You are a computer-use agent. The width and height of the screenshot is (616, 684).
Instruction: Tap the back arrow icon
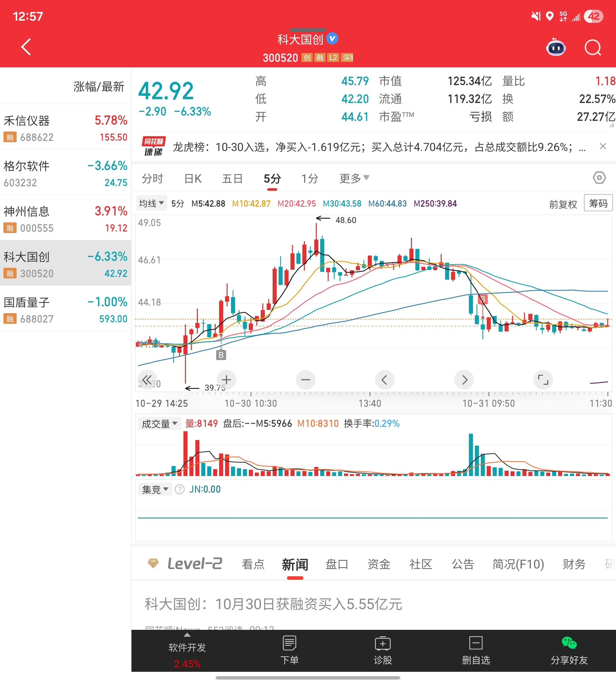26,47
